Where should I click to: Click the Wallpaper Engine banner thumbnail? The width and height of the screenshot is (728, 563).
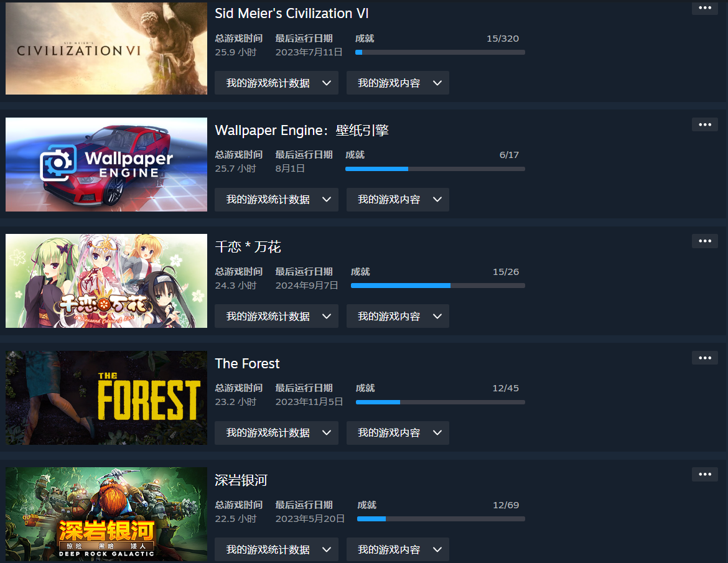106,164
